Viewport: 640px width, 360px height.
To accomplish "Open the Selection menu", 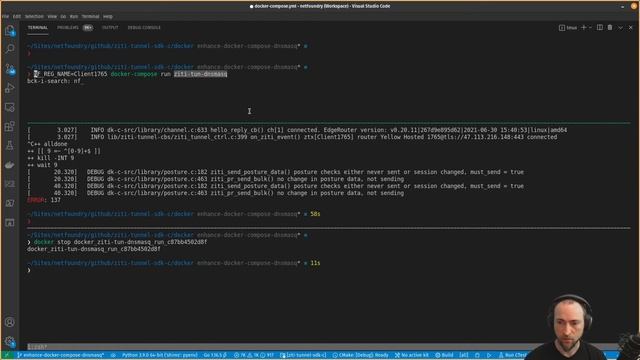I will point(34,16).
